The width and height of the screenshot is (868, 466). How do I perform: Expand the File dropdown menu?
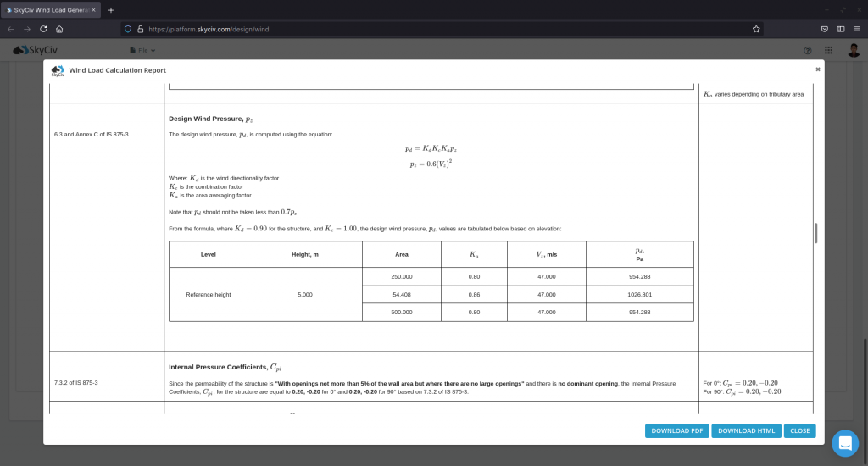[142, 50]
